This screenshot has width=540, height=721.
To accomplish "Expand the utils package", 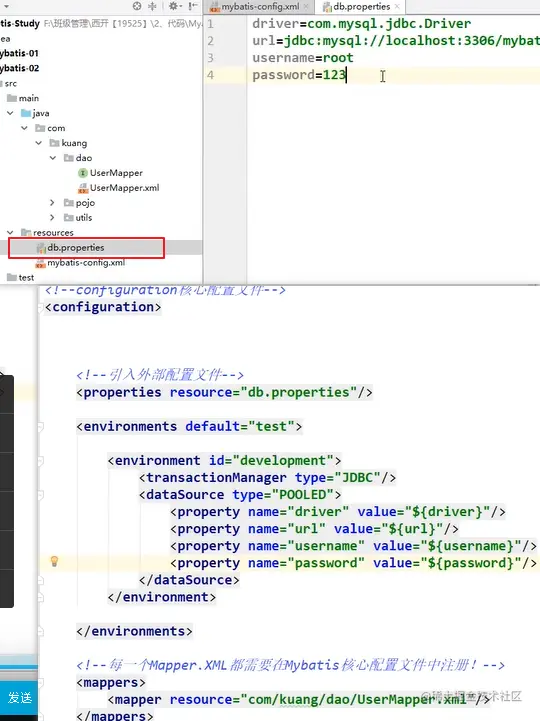I will (52, 217).
